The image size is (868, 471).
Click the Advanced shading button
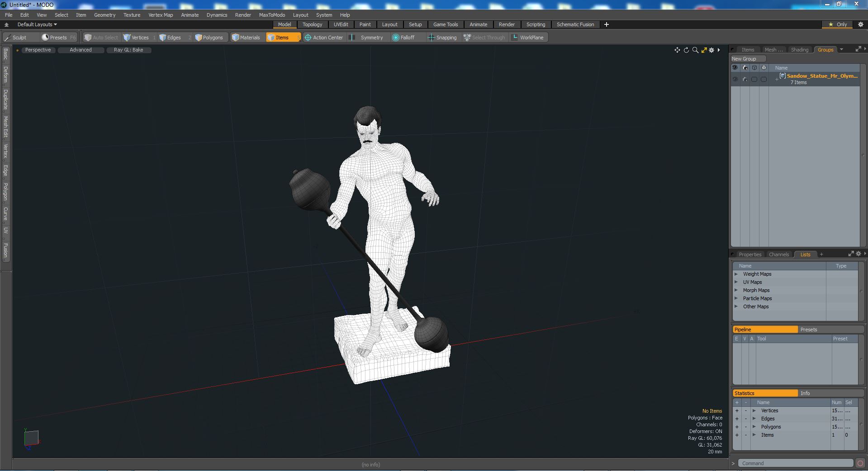coord(81,50)
